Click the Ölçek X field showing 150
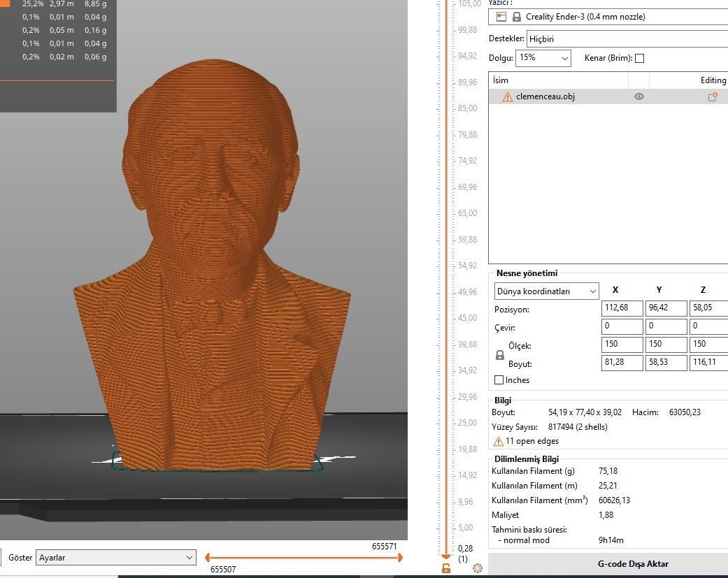The width and height of the screenshot is (728, 578). point(622,344)
